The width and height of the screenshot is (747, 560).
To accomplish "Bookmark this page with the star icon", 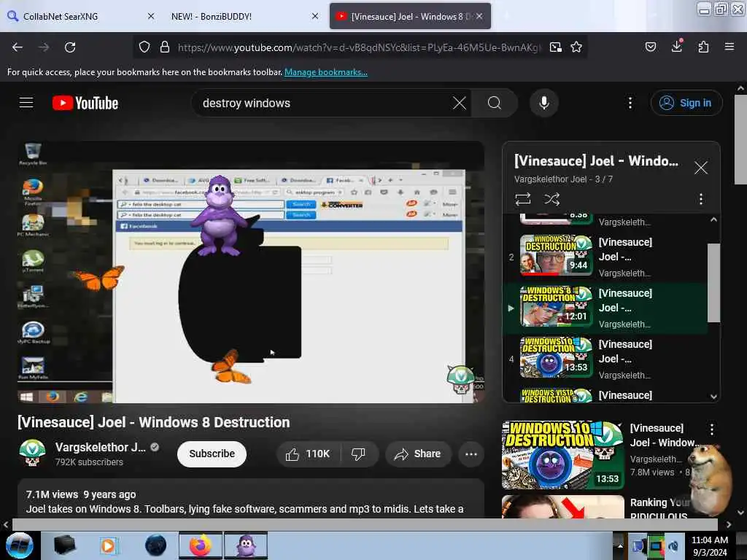I will coord(576,47).
